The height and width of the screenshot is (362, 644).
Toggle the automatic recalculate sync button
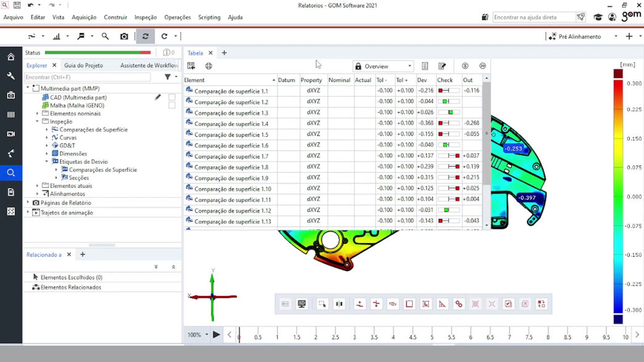pos(146,36)
